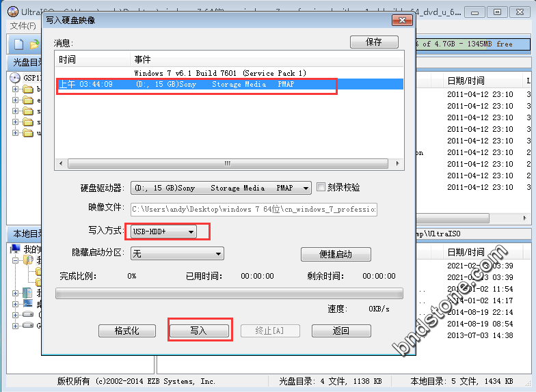Expand the bottom drive node in local tree
This screenshot has width=536, height=392.
[15, 326]
